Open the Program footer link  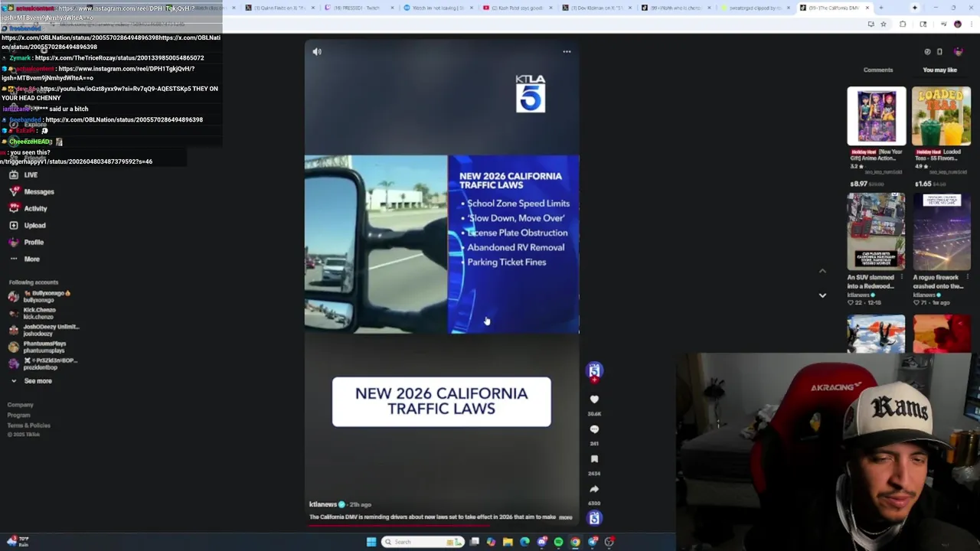tap(18, 415)
